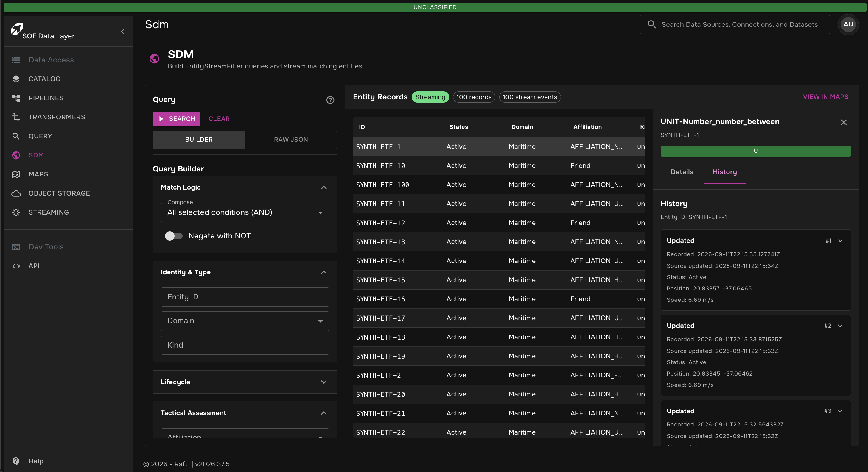Click the search magnifier icon in top bar
868x472 pixels.
[x=652, y=25]
